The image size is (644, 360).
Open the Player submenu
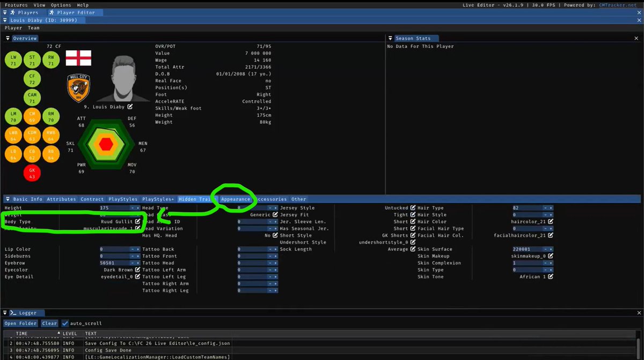point(13,28)
